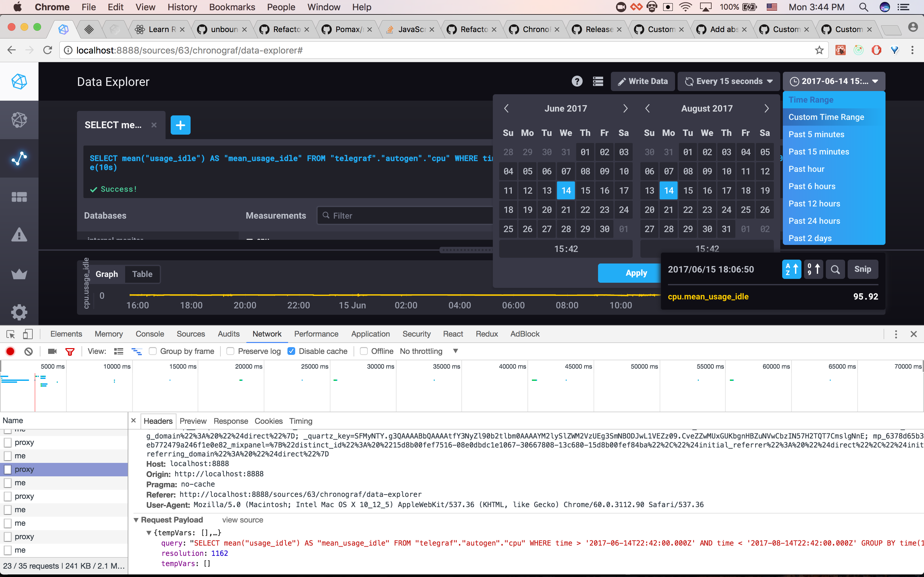Switch to the Console DevTools tab
Screen dimensions: 924x577
(150, 334)
